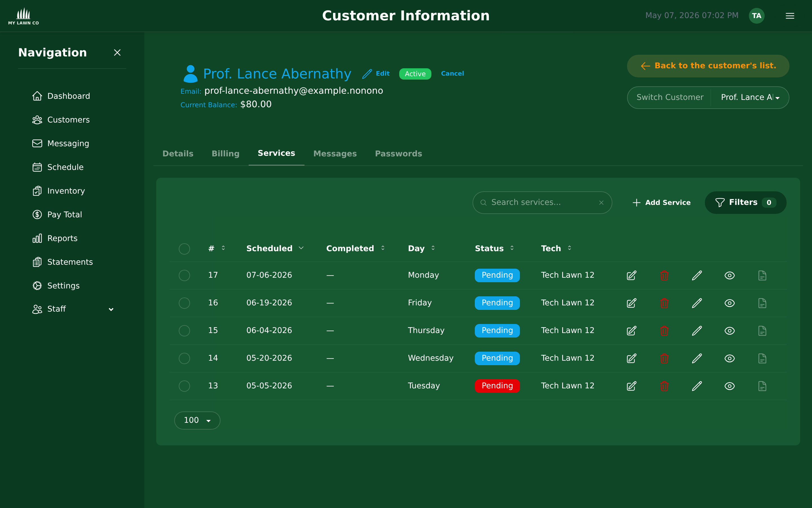This screenshot has height=508, width=812.
Task: Select the checkbox for service 13
Action: 184,386
